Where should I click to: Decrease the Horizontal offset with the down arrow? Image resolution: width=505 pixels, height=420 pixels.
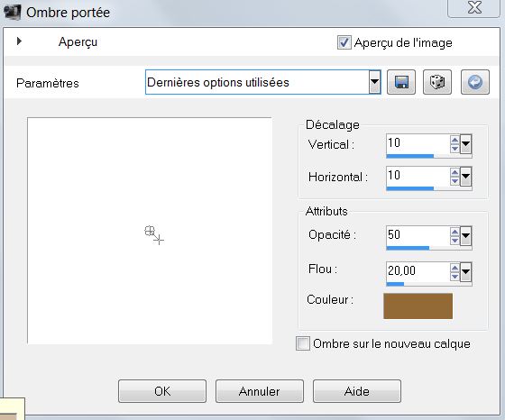pyautogui.click(x=454, y=181)
